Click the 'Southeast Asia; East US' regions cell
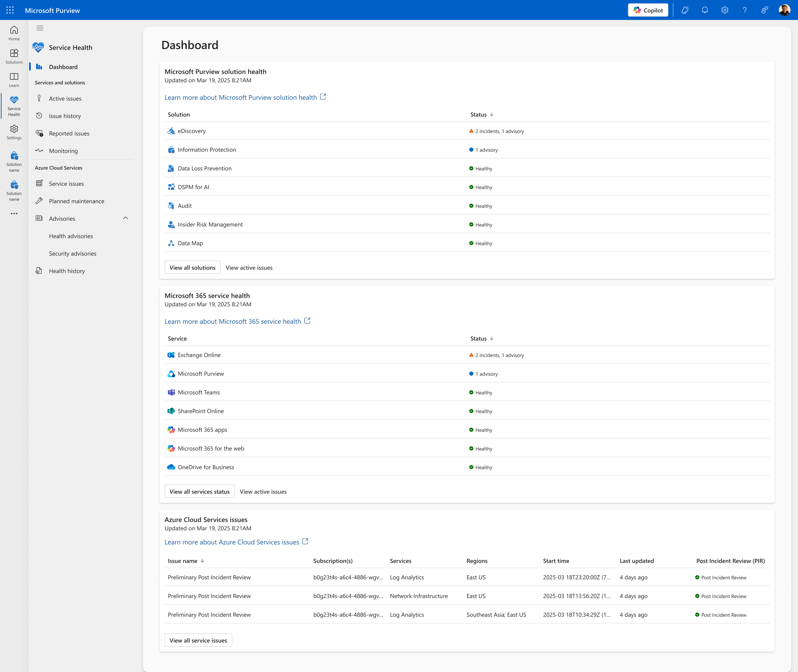 pyautogui.click(x=496, y=615)
